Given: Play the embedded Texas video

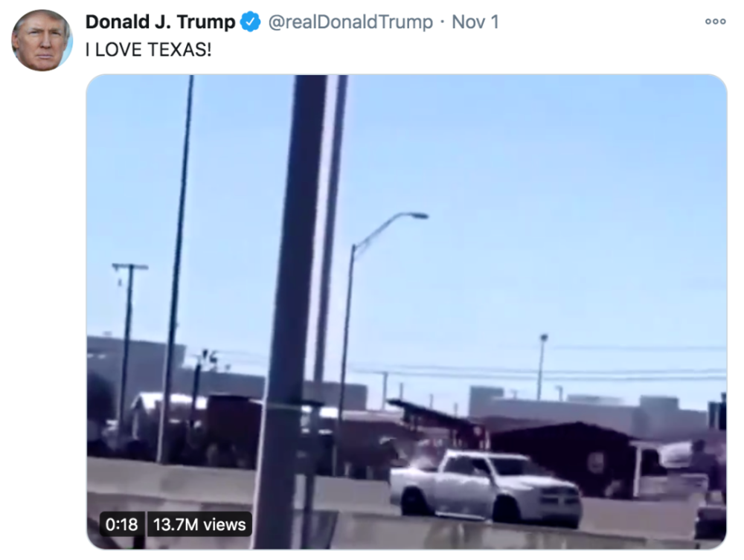Looking at the screenshot, I should click(406, 312).
